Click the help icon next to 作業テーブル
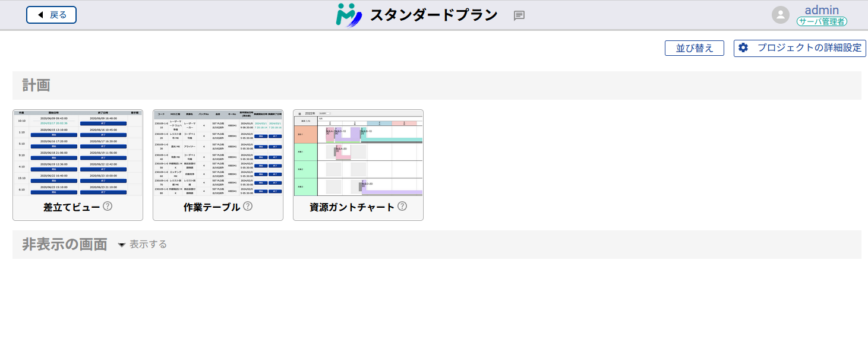The image size is (868, 339). (x=248, y=207)
